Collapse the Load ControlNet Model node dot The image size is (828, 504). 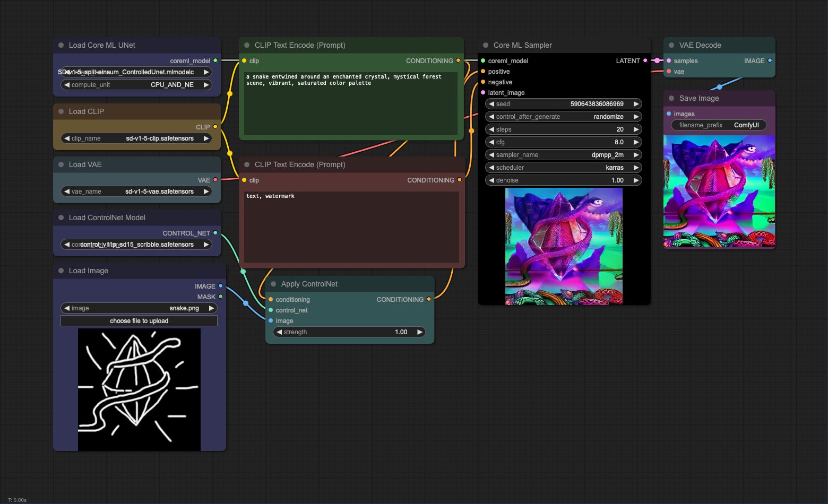[61, 218]
